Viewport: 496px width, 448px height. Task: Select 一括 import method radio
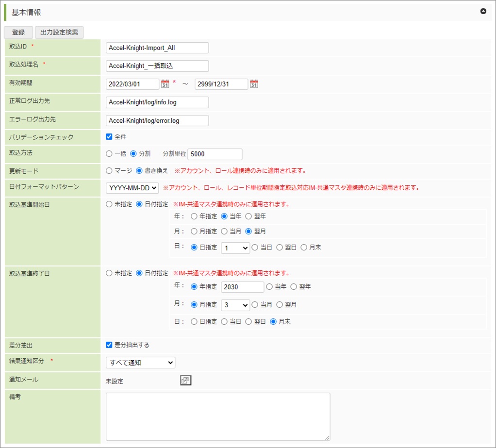pos(109,154)
